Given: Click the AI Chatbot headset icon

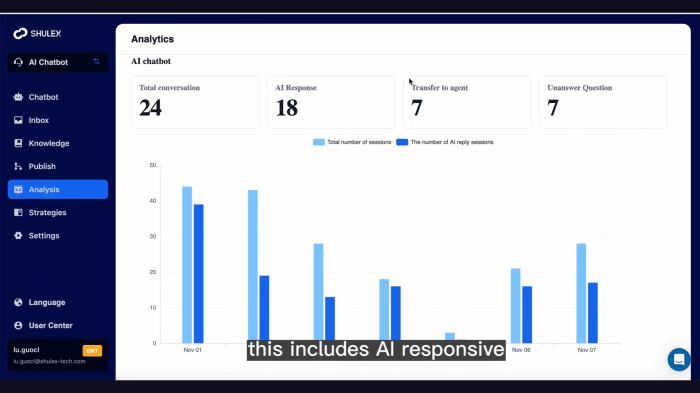Looking at the screenshot, I should (x=18, y=62).
